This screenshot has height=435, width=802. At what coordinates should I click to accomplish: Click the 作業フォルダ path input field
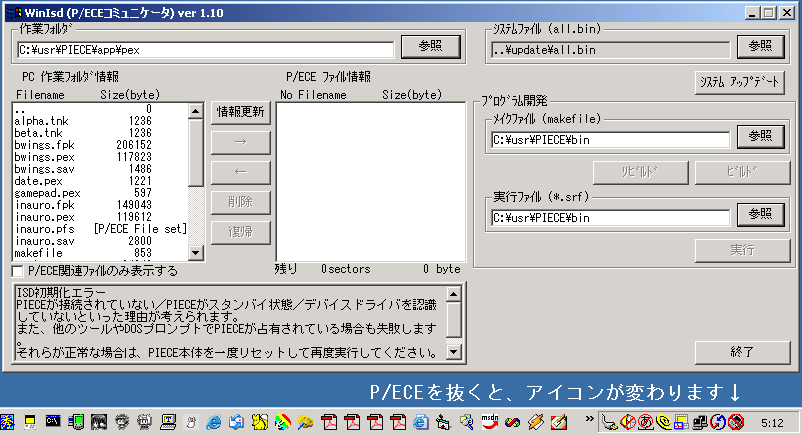(206, 50)
